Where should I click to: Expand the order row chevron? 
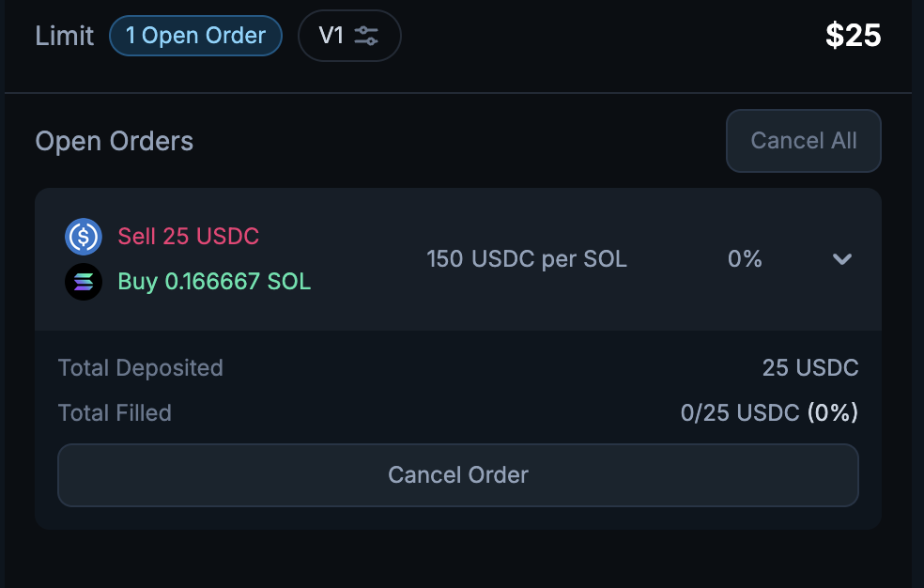coord(842,259)
